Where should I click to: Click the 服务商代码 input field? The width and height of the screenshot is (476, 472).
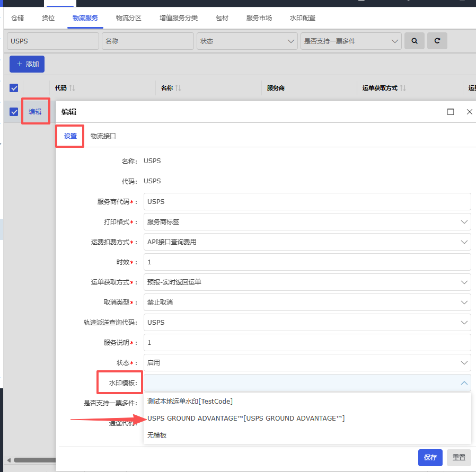pos(307,201)
